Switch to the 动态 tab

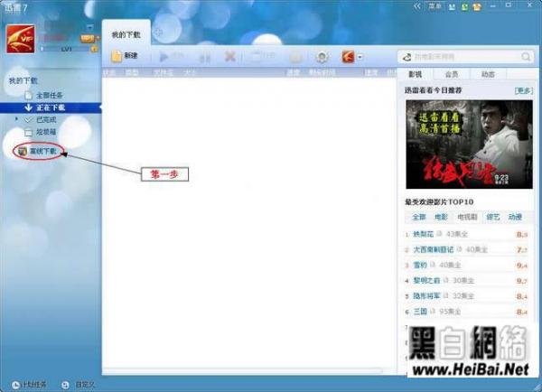(x=488, y=74)
